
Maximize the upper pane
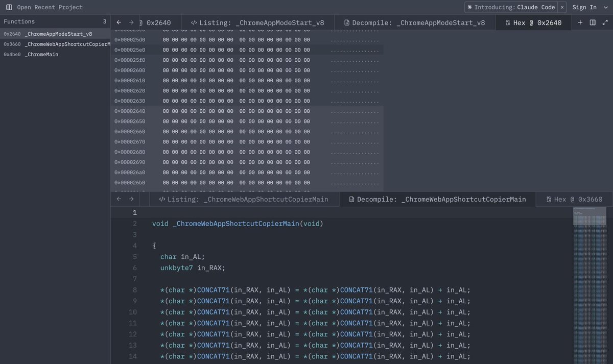coord(605,22)
